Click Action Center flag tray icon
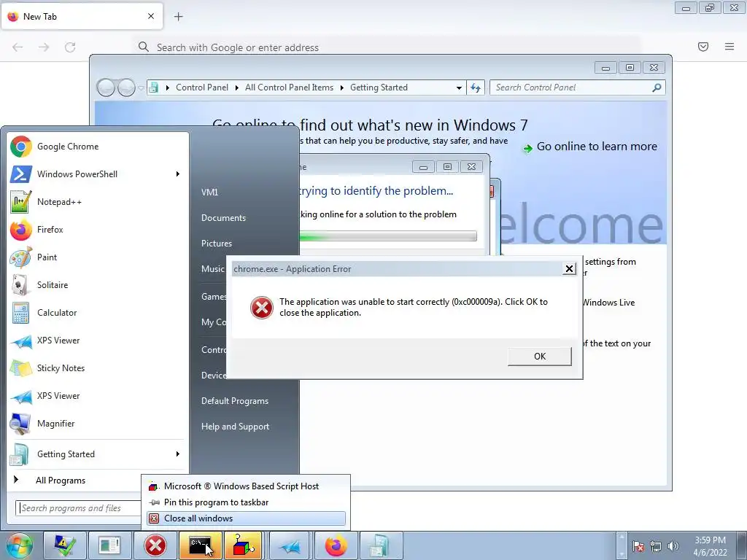This screenshot has height=560, width=747. 639,547
